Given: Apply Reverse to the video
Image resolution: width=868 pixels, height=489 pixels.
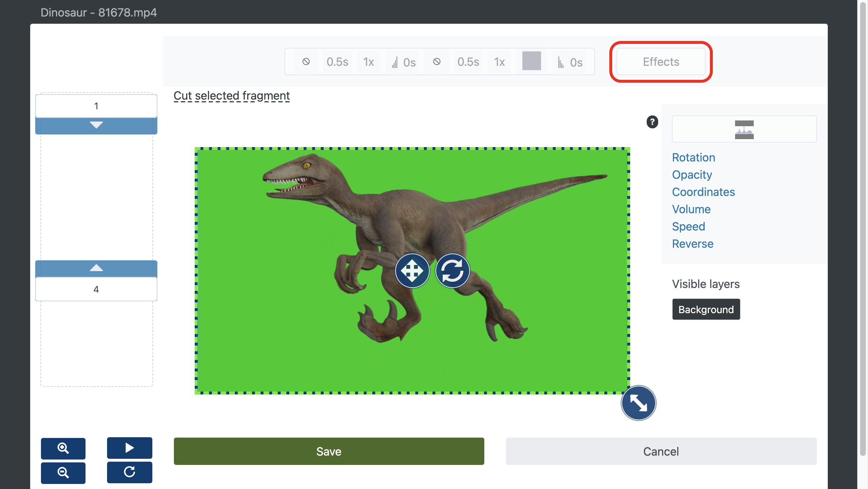Looking at the screenshot, I should [x=693, y=244].
